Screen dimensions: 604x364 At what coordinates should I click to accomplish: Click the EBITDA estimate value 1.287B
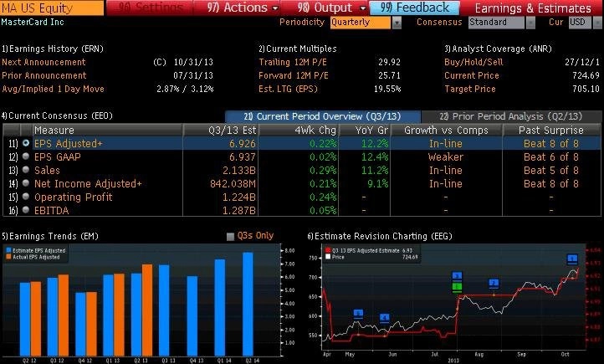tap(239, 211)
